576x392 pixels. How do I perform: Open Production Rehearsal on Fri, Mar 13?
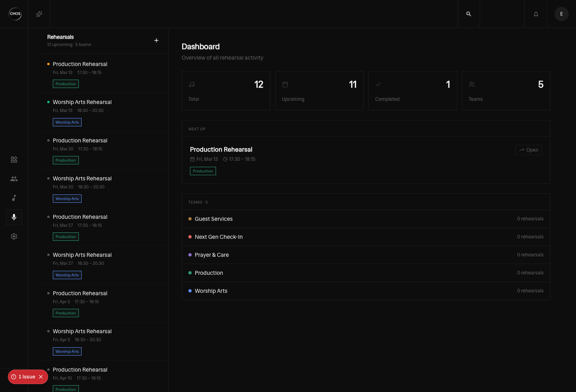(x=105, y=74)
